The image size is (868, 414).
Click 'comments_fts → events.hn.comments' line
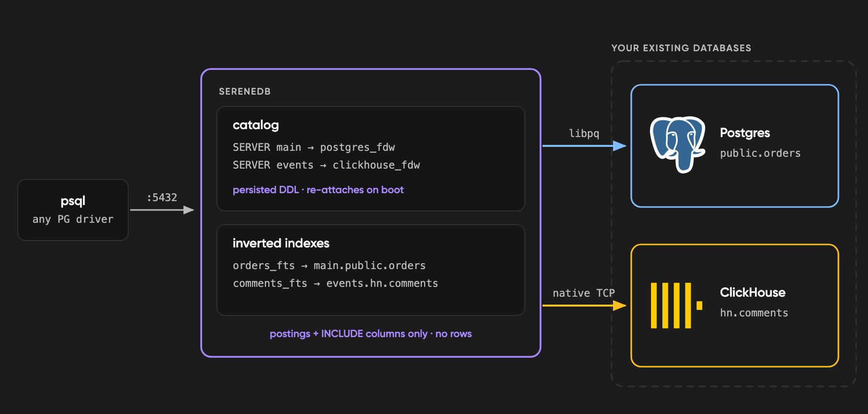coord(335,283)
